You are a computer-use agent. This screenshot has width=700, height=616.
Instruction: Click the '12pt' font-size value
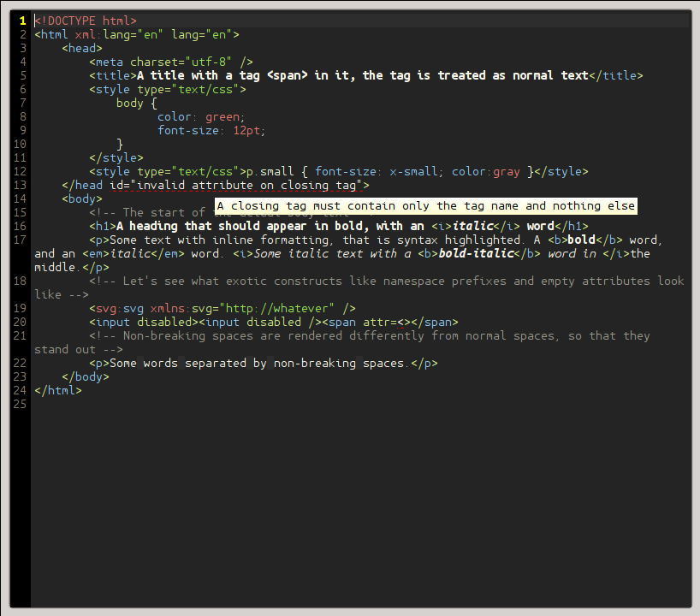coord(246,130)
